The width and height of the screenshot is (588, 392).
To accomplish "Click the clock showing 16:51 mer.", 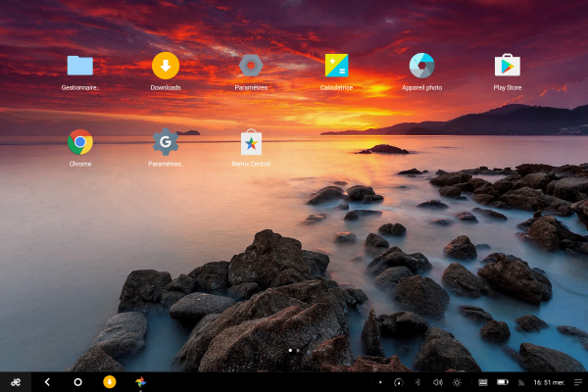I will click(549, 382).
